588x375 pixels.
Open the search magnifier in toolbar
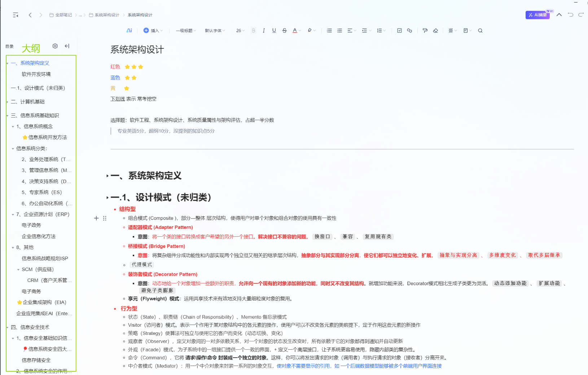(x=480, y=31)
